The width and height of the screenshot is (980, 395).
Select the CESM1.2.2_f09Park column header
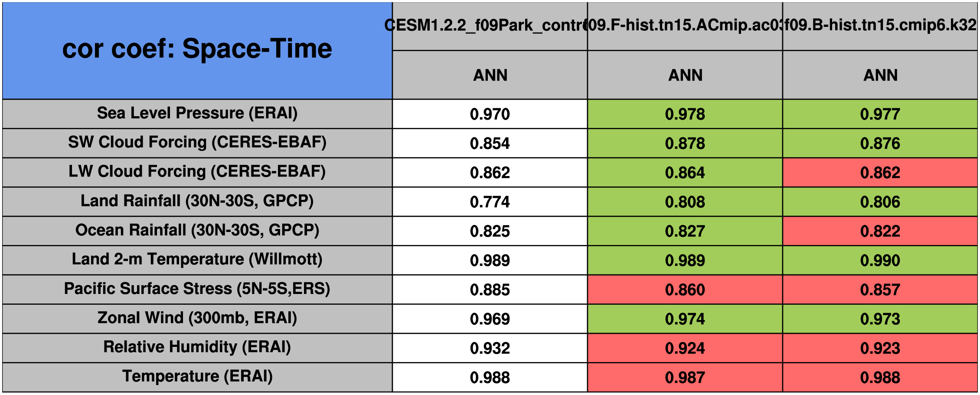click(x=490, y=26)
